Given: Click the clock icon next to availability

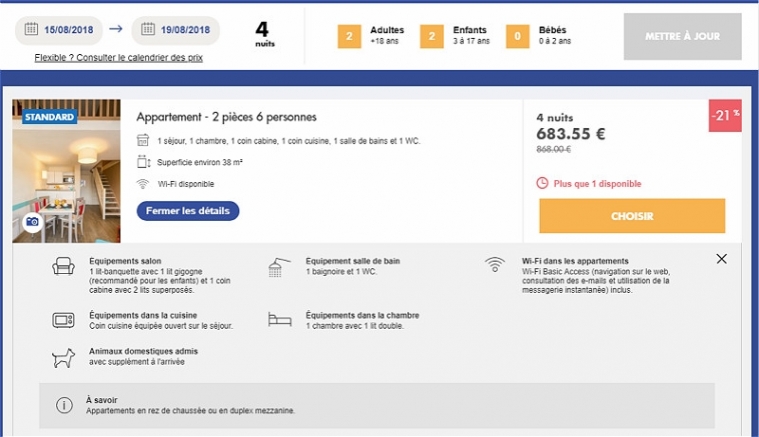Looking at the screenshot, I should coord(542,183).
